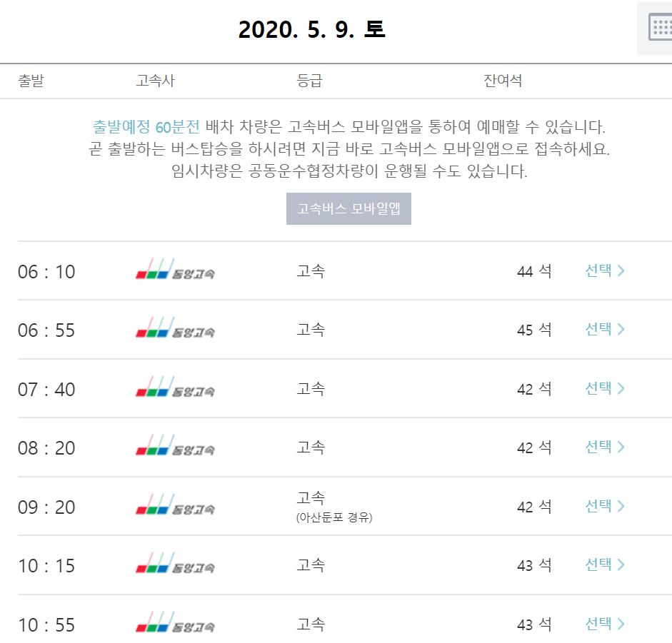Screen dimensions: 672x643
Task: Click Dongyang Express logo for 09:20 bus
Action: click(175, 505)
